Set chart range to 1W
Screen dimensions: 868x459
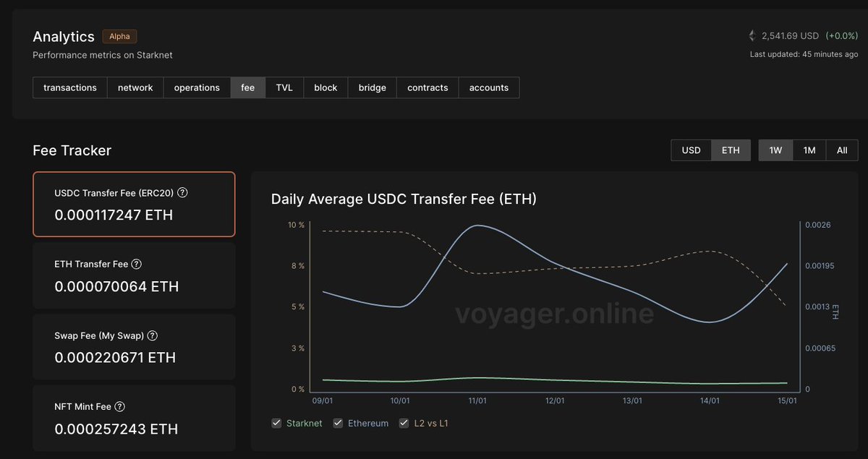click(775, 150)
